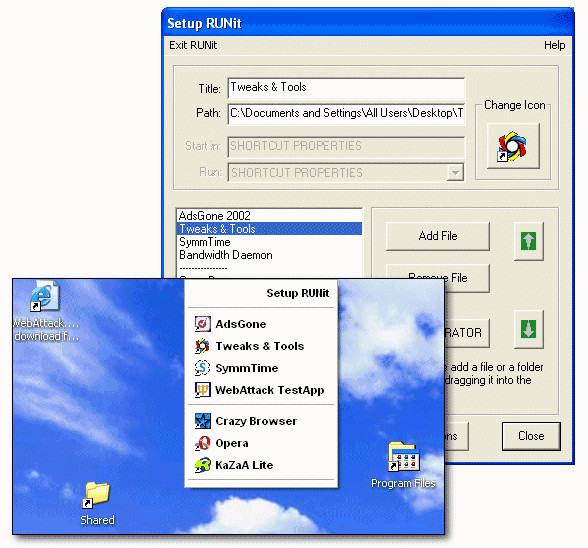The width and height of the screenshot is (588, 548).
Task: Select AdsGone 2002 in the list
Action: (x=269, y=216)
